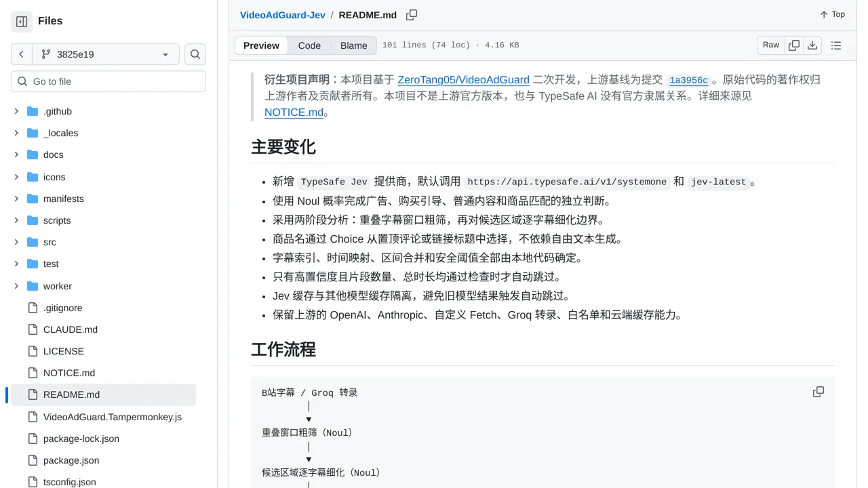Image resolution: width=868 pixels, height=488 pixels.
Task: Click the worker folder icon
Action: pyautogui.click(x=33, y=286)
